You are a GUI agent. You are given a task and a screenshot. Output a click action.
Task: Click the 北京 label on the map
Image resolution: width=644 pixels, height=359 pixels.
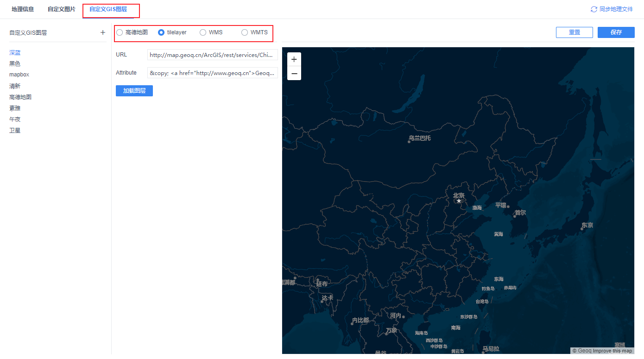pyautogui.click(x=459, y=195)
